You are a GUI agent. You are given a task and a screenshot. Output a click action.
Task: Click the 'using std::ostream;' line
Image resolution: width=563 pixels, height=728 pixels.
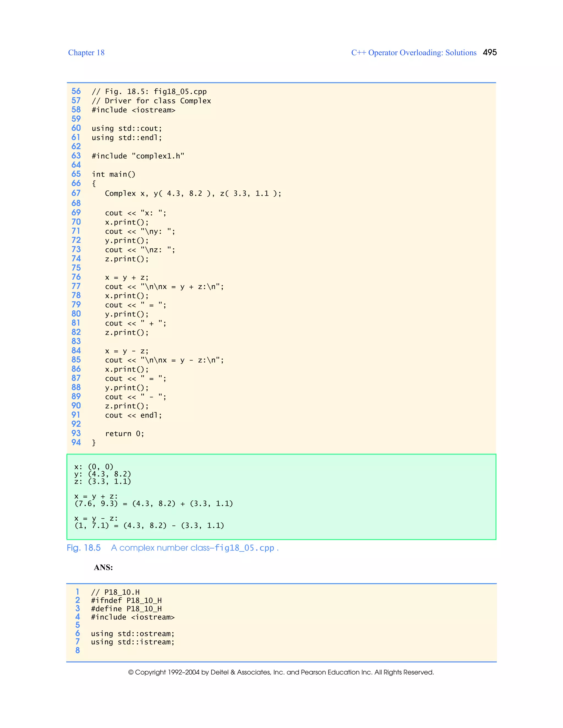point(133,634)
